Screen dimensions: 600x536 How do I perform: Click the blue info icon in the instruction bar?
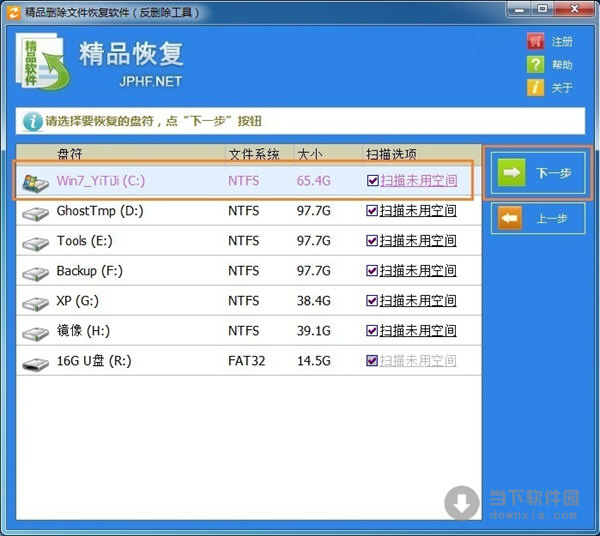pyautogui.click(x=33, y=121)
